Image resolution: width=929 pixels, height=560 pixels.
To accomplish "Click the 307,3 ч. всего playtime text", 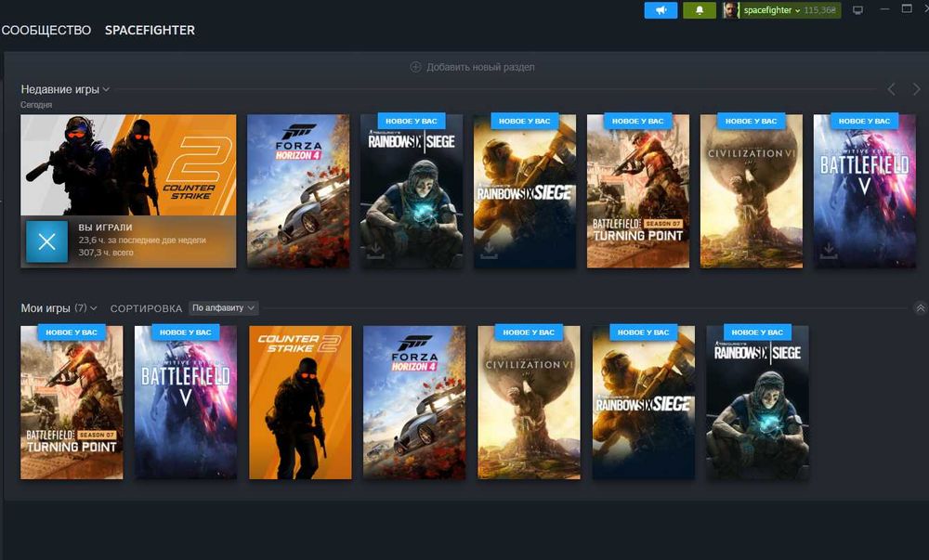I will [106, 253].
